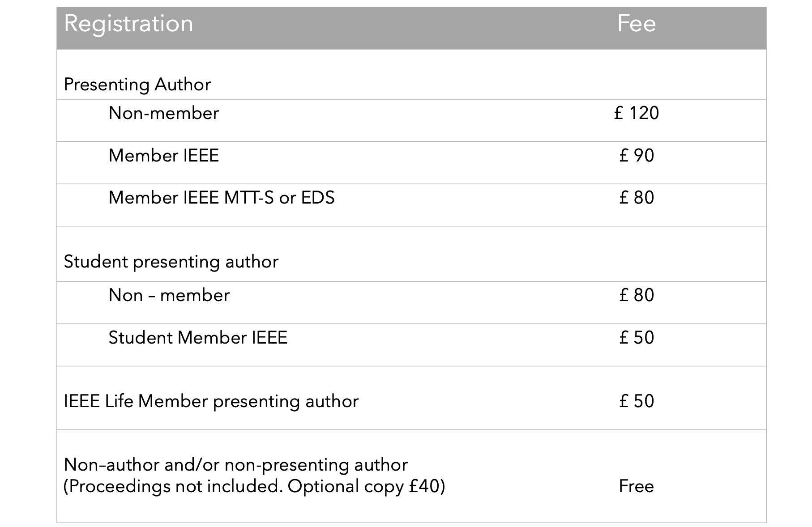Image resolution: width=812 pixels, height=527 pixels.
Task: Click the Member IEEE MTT-S or EDS label
Action: [x=221, y=198]
